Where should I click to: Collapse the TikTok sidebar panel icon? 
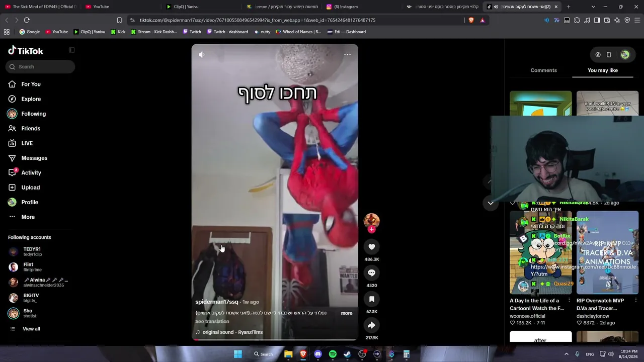(71, 50)
